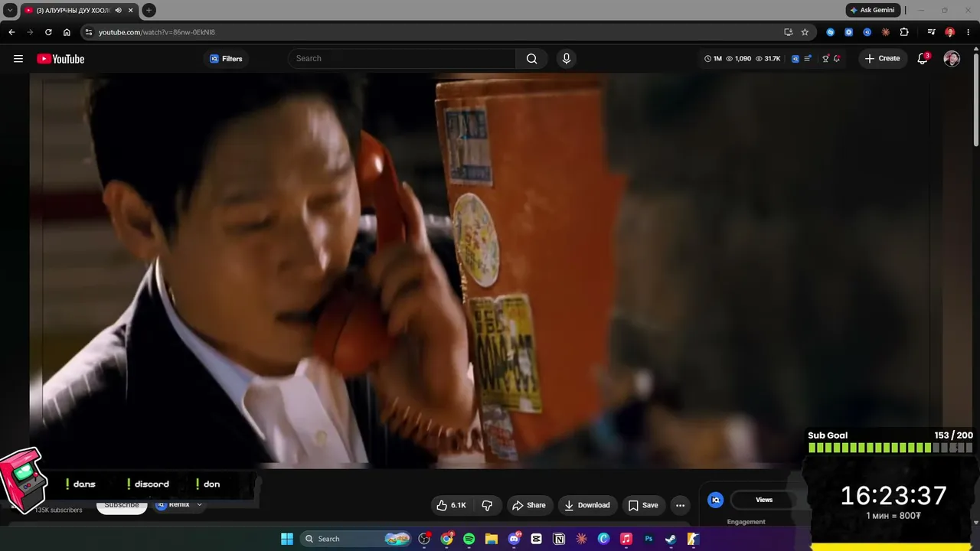Image resolution: width=980 pixels, height=551 pixels.
Task: Reload the current page
Action: coord(48,32)
